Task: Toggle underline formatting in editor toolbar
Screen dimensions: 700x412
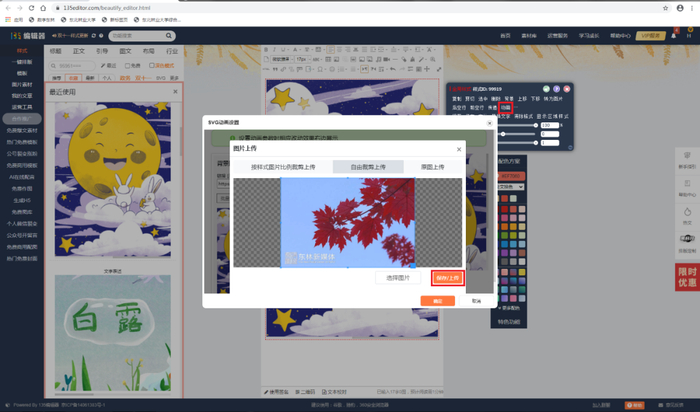Action: (282, 50)
